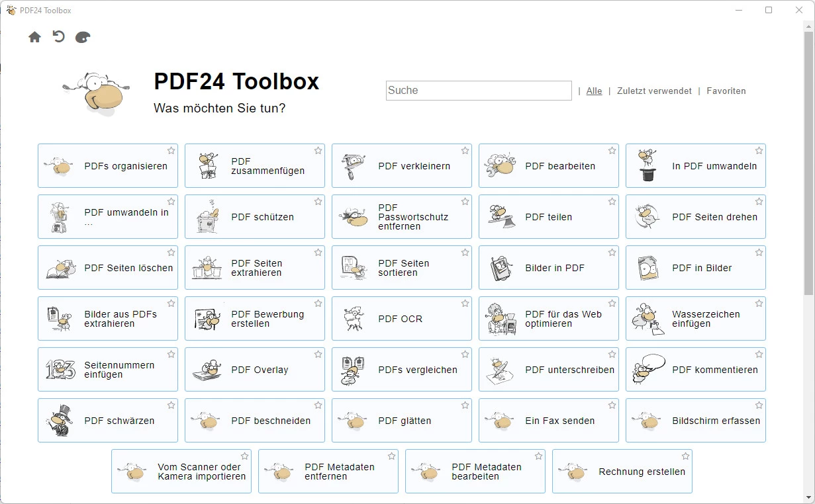Image resolution: width=815 pixels, height=504 pixels.
Task: Click the undo/back arrow icon
Action: tap(59, 37)
